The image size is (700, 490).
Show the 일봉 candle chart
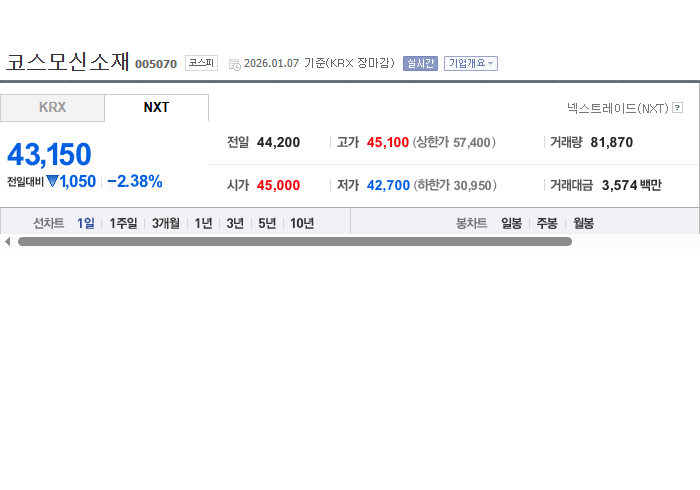(511, 223)
